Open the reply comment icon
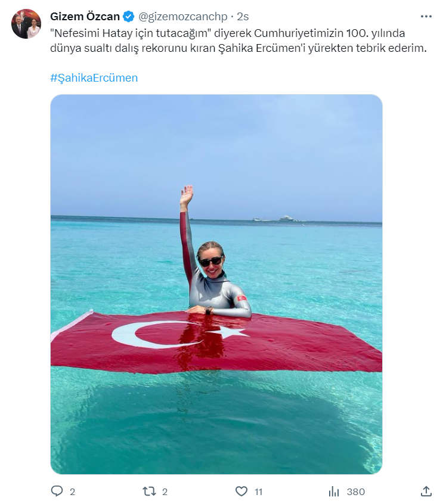The height and width of the screenshot is (504, 443). click(57, 491)
